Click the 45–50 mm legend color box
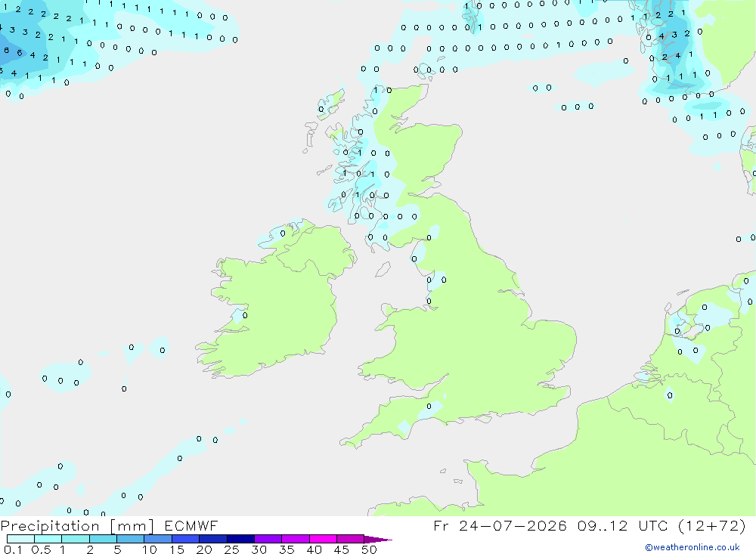The height and width of the screenshot is (554, 756). 351,539
